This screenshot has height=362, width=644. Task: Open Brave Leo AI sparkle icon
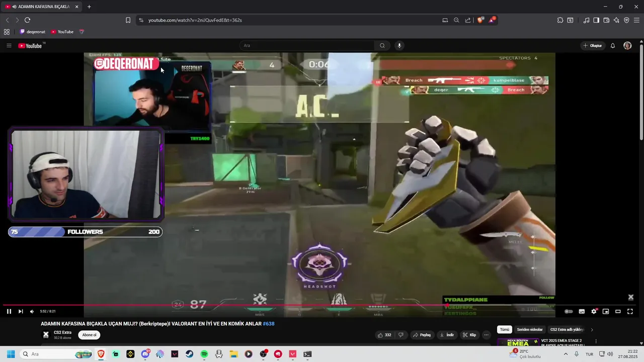(x=616, y=20)
